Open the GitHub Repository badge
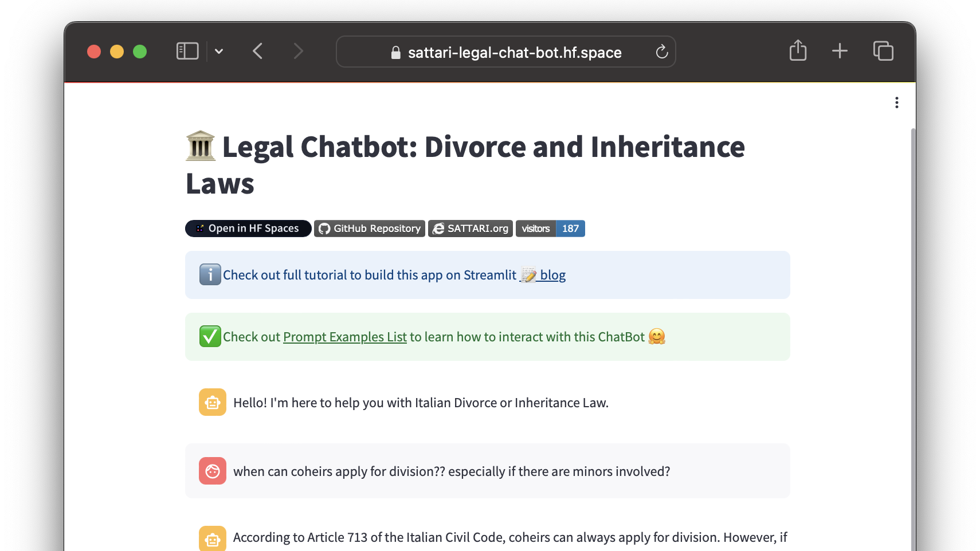This screenshot has height=551, width=980. click(x=369, y=228)
